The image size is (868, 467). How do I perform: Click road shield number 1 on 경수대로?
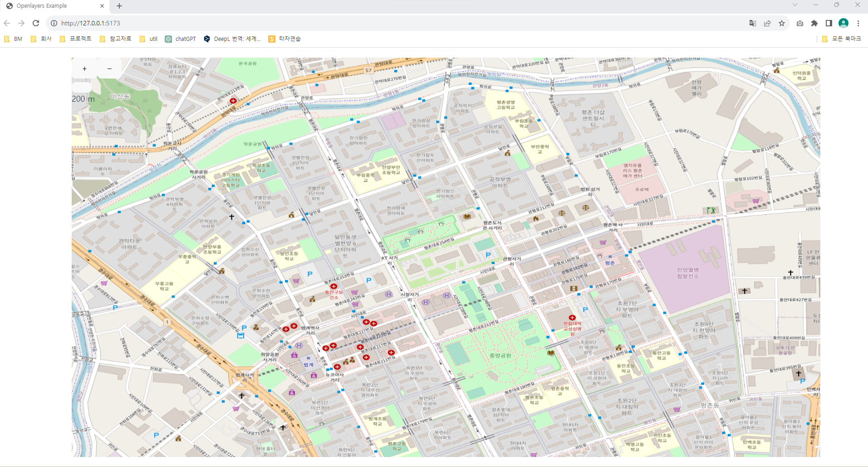(x=167, y=322)
